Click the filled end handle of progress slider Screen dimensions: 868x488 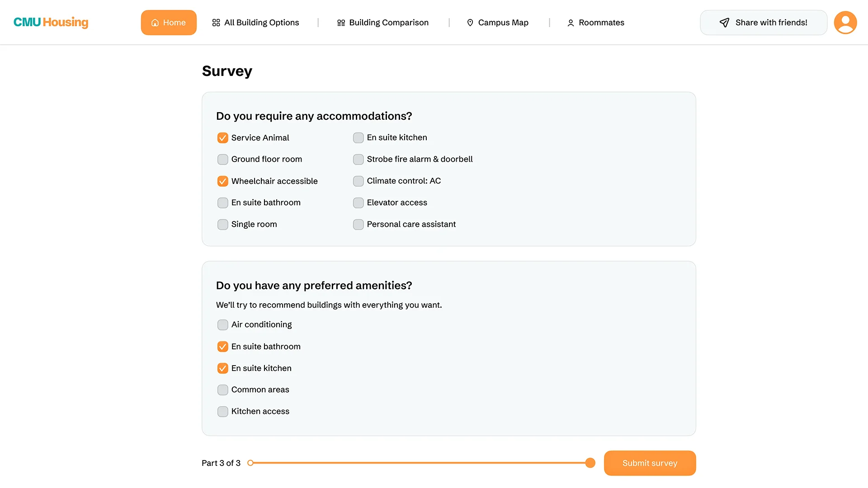(590, 463)
